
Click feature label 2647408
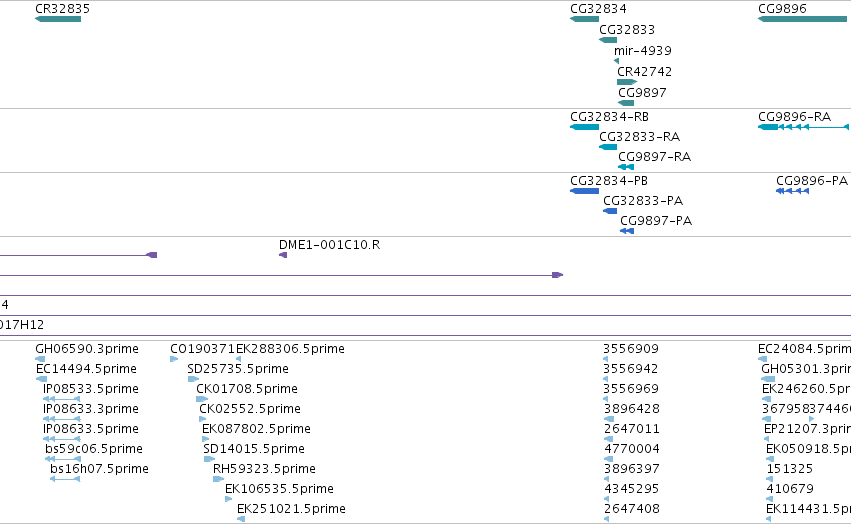click(632, 509)
